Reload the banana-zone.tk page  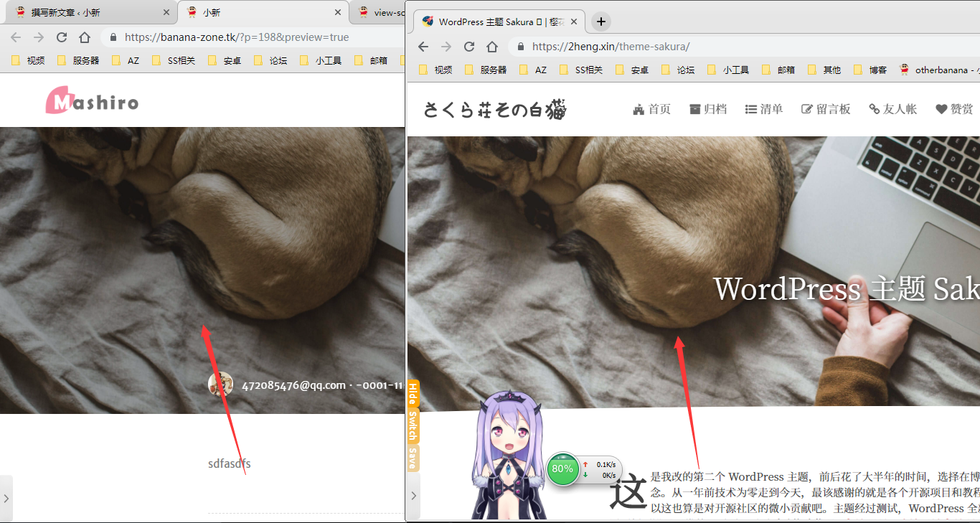coord(62,37)
